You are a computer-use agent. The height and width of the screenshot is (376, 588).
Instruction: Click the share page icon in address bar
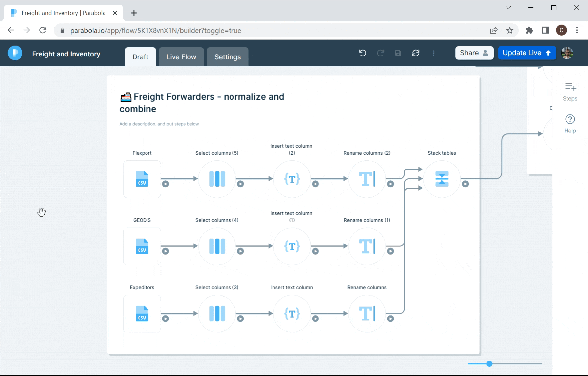pos(494,30)
